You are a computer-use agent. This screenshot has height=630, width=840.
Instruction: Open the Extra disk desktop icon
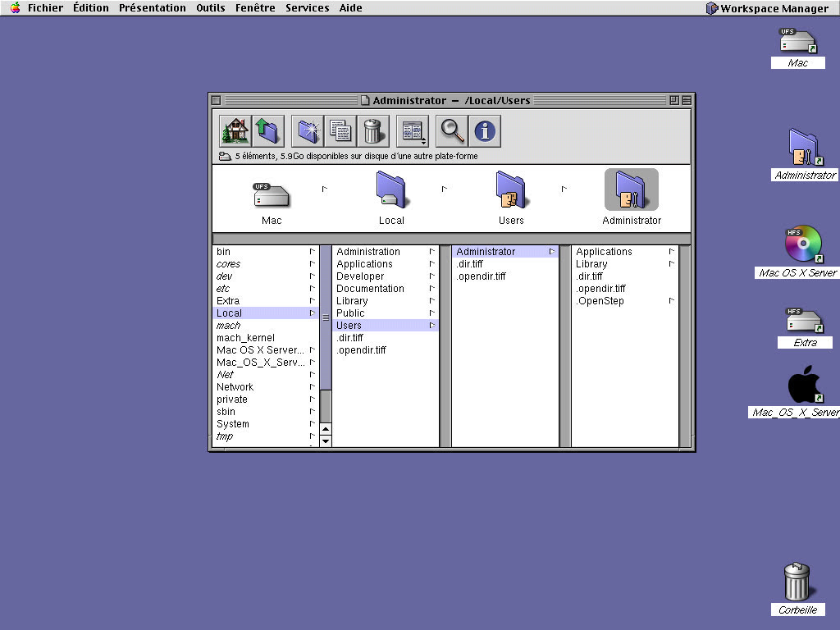pyautogui.click(x=804, y=322)
